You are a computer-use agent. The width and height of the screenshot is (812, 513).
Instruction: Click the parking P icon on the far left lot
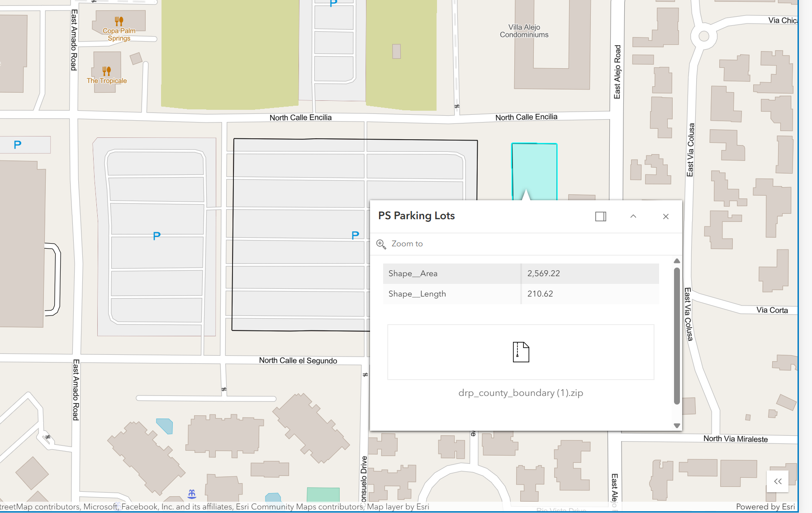pos(18,145)
